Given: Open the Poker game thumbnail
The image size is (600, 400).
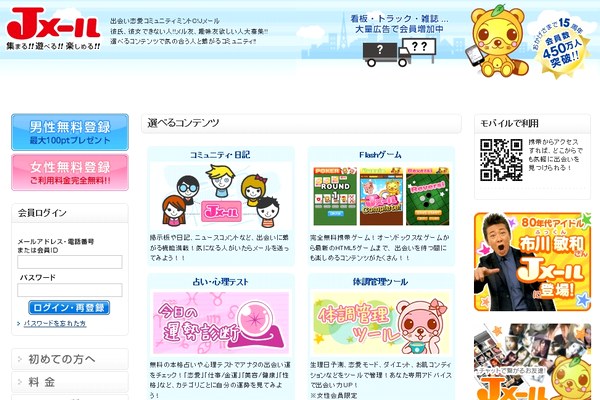Looking at the screenshot, I should (x=335, y=196).
